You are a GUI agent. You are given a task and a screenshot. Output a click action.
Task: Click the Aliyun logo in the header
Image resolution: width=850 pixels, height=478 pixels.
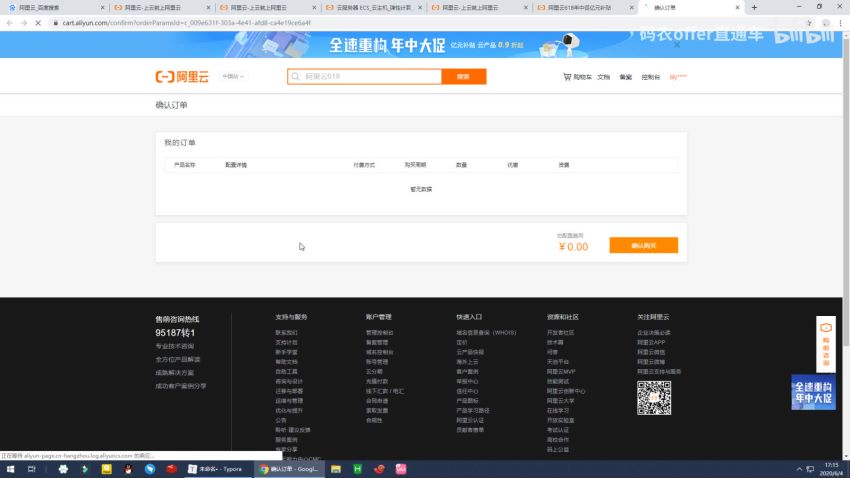click(x=184, y=76)
